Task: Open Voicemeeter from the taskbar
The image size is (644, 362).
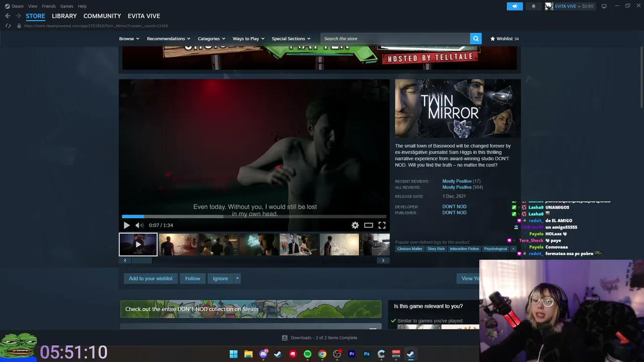Action: [x=396, y=354]
